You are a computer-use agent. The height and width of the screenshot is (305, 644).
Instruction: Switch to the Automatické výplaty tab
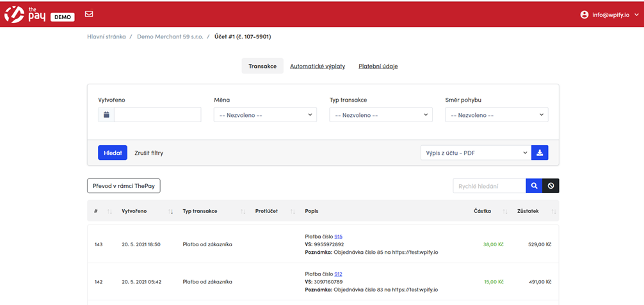coord(318,66)
